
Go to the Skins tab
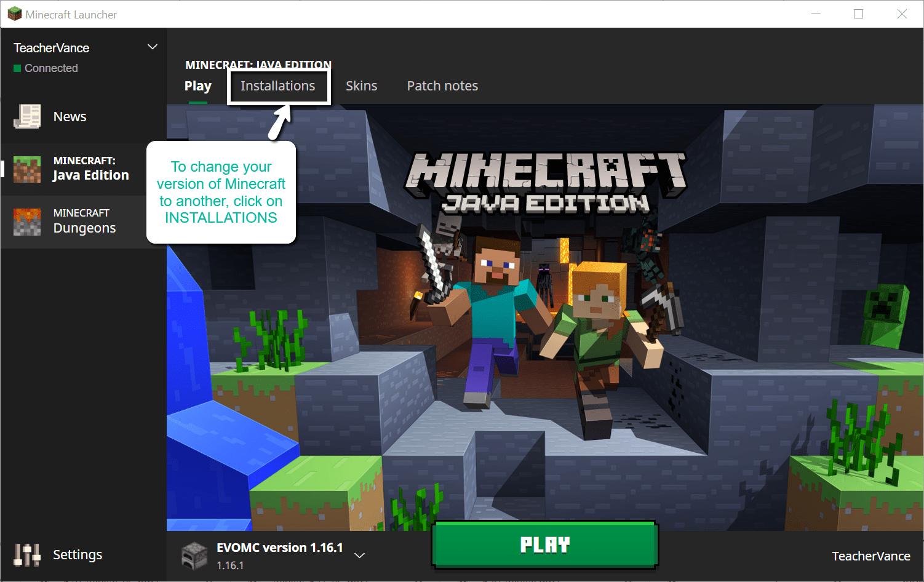click(362, 86)
